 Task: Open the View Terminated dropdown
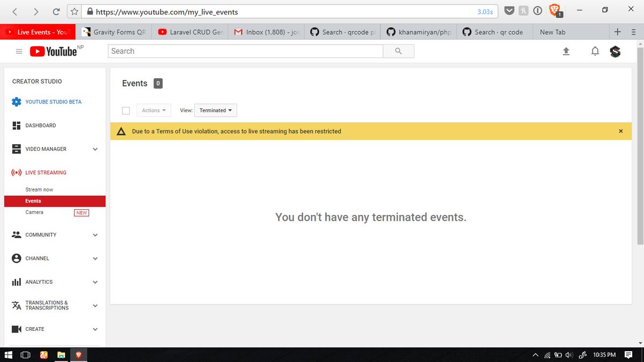[215, 110]
